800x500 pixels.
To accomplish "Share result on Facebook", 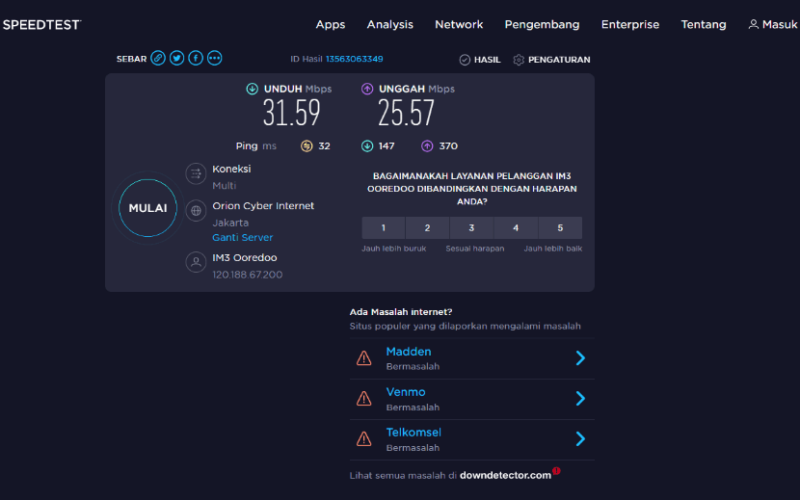I will click(x=196, y=58).
